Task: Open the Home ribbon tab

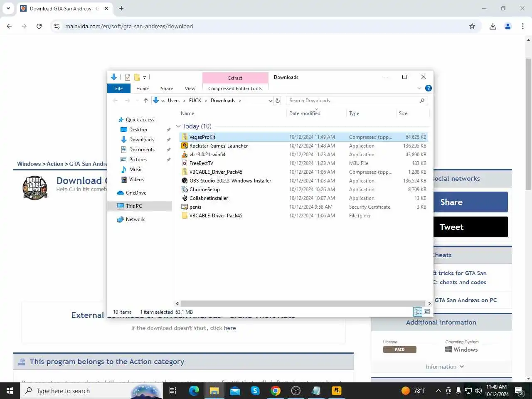Action: point(143,89)
